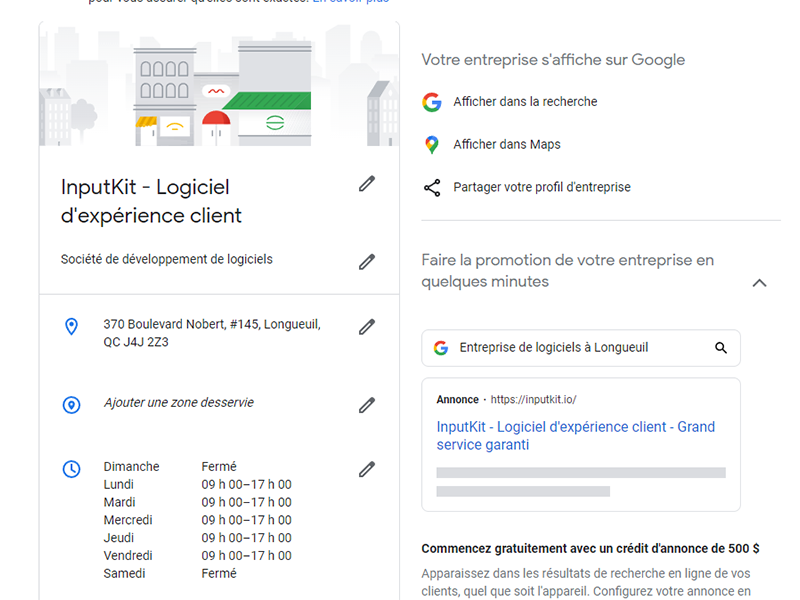The image size is (800, 600).
Task: Click the search magnifier in the preview box
Action: point(720,348)
